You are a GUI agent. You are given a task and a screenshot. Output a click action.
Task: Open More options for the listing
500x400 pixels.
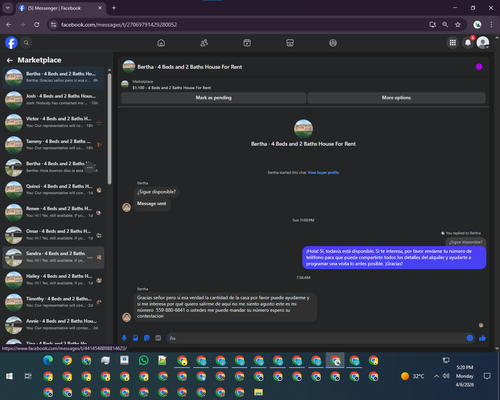point(396,98)
